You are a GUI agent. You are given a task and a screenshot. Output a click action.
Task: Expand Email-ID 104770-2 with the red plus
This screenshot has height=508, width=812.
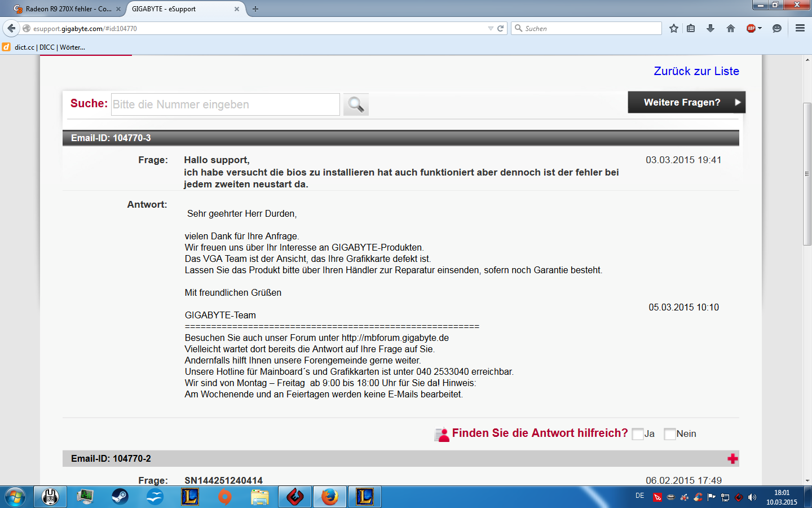pos(732,459)
